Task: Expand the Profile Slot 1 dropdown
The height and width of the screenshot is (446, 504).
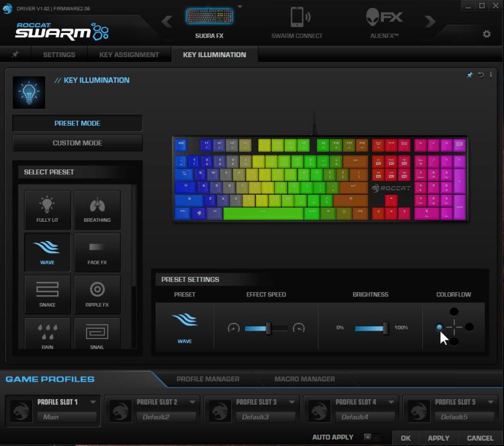Action: 93,402
